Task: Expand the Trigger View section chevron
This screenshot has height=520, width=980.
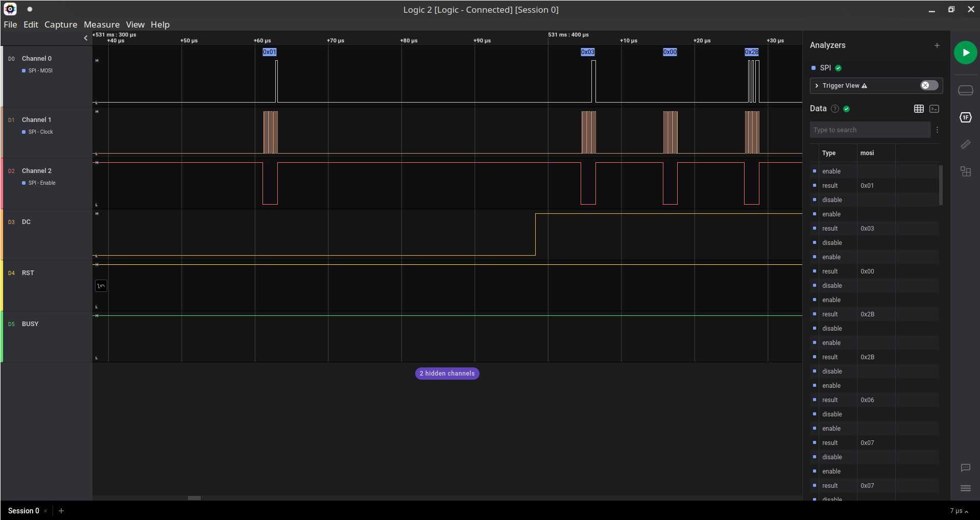Action: [816, 85]
